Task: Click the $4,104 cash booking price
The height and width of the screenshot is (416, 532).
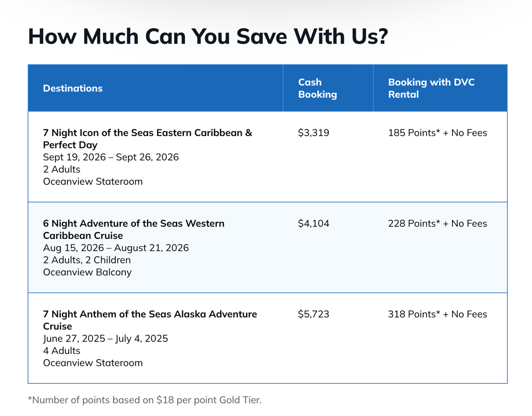Action: click(313, 224)
